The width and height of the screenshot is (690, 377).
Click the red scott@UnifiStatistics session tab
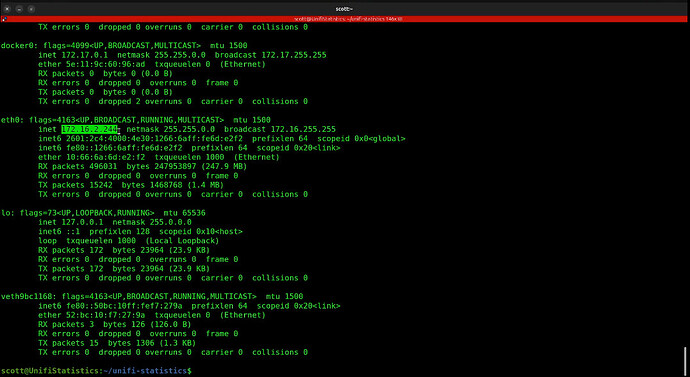tap(348, 19)
